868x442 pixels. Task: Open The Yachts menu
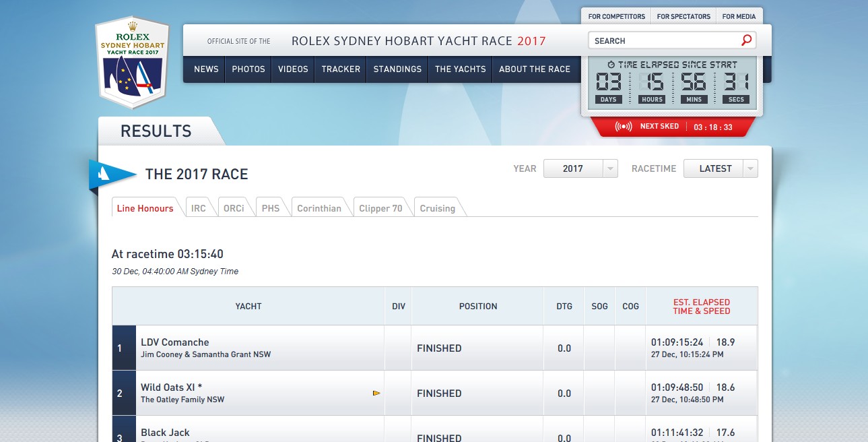[x=461, y=69]
